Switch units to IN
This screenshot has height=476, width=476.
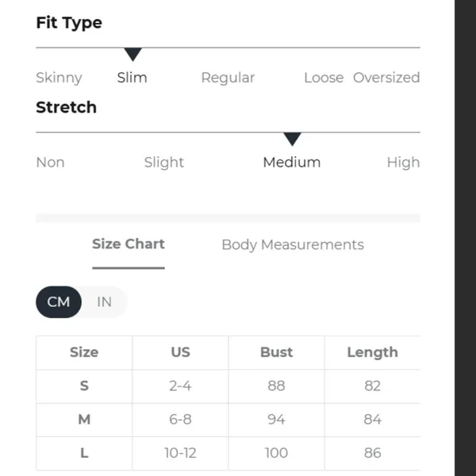click(x=104, y=301)
